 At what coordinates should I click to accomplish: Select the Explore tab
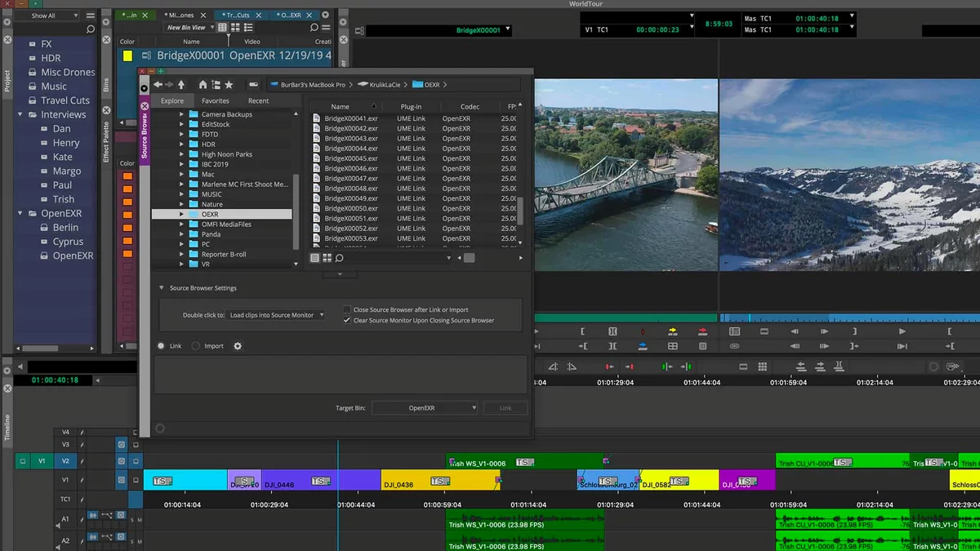172,100
